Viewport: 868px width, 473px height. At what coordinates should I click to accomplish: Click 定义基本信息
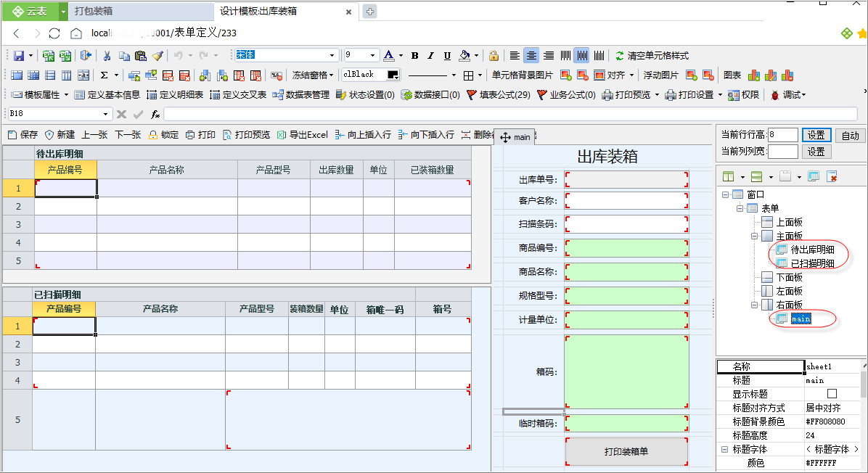[x=107, y=94]
